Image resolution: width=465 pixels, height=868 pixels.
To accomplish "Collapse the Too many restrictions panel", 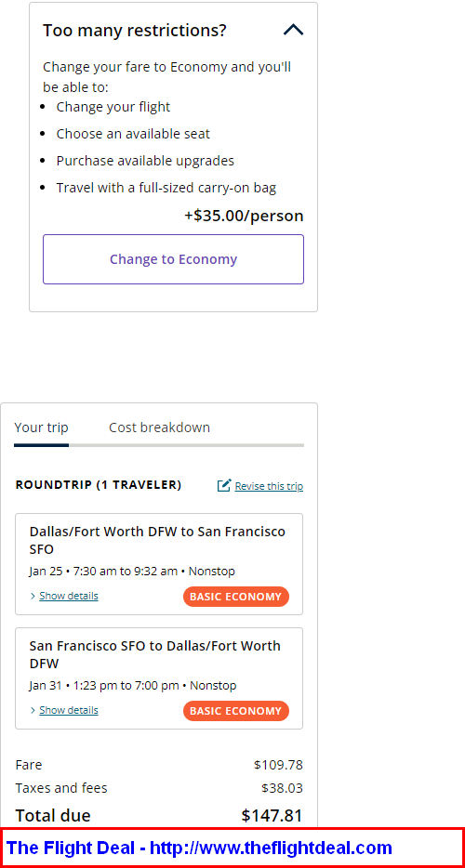I will [293, 30].
